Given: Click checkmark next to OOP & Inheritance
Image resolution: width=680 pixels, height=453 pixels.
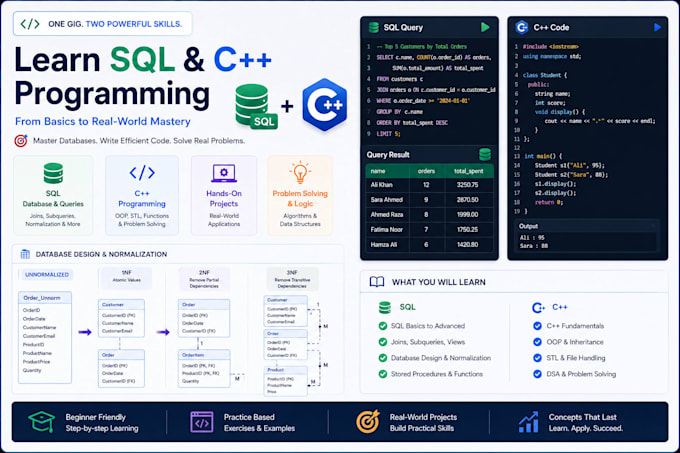Looking at the screenshot, I should click(x=537, y=342).
